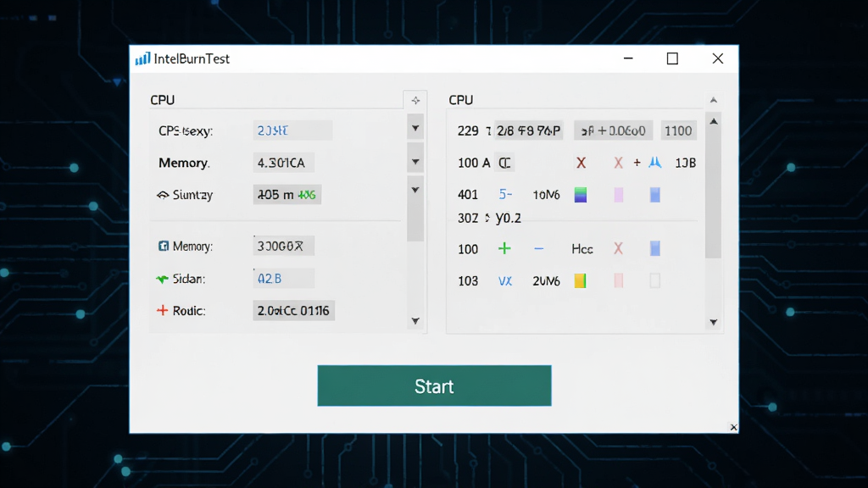Select blue swatch in row 100
This screenshot has width=868, height=488.
[655, 248]
